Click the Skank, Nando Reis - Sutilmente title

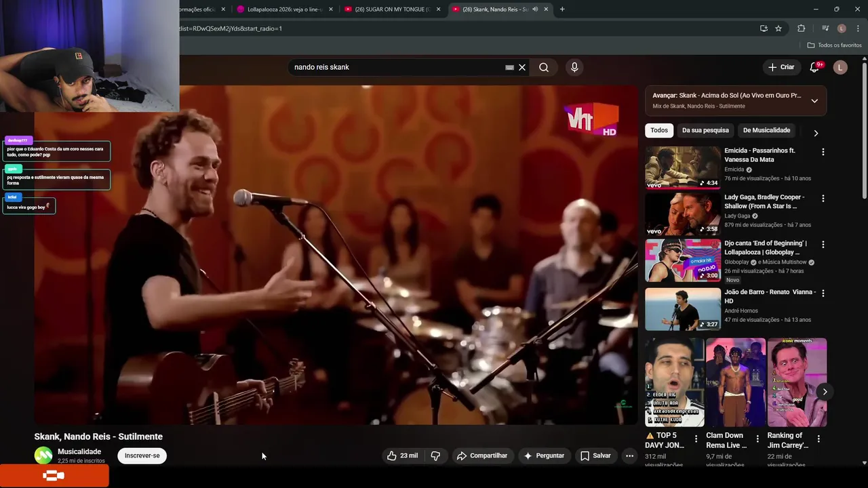click(98, 436)
